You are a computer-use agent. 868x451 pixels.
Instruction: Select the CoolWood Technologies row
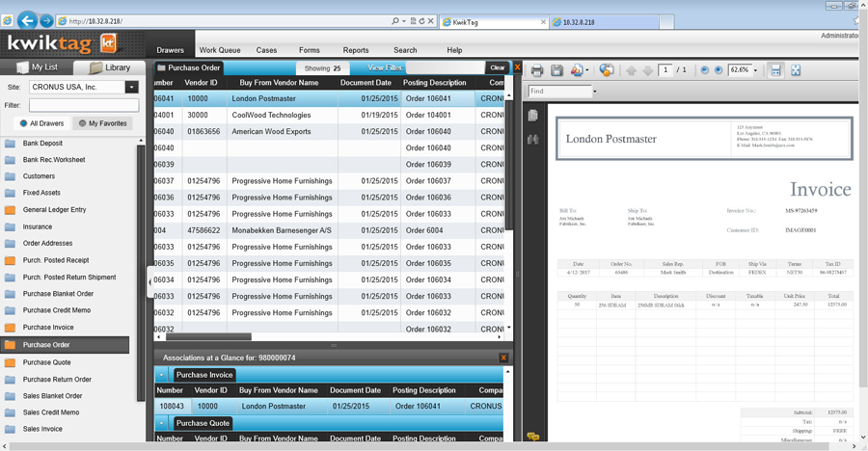(x=329, y=115)
